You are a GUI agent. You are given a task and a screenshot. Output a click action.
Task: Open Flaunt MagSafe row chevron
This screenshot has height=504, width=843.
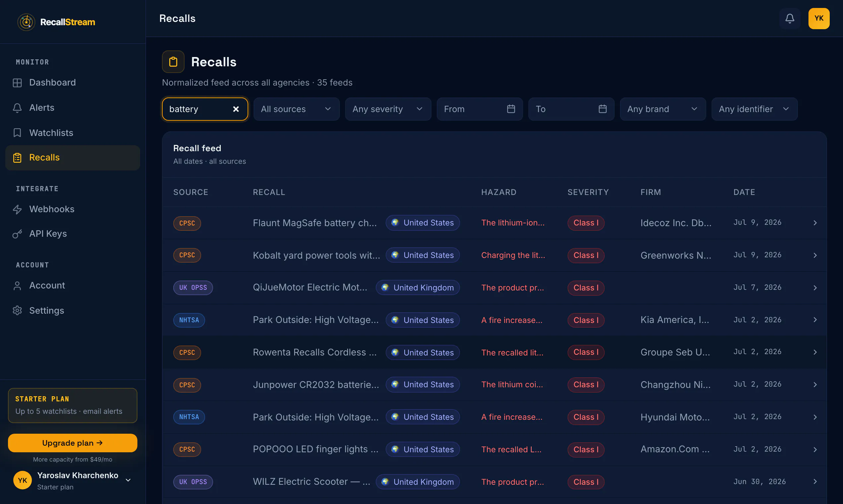[x=815, y=223]
